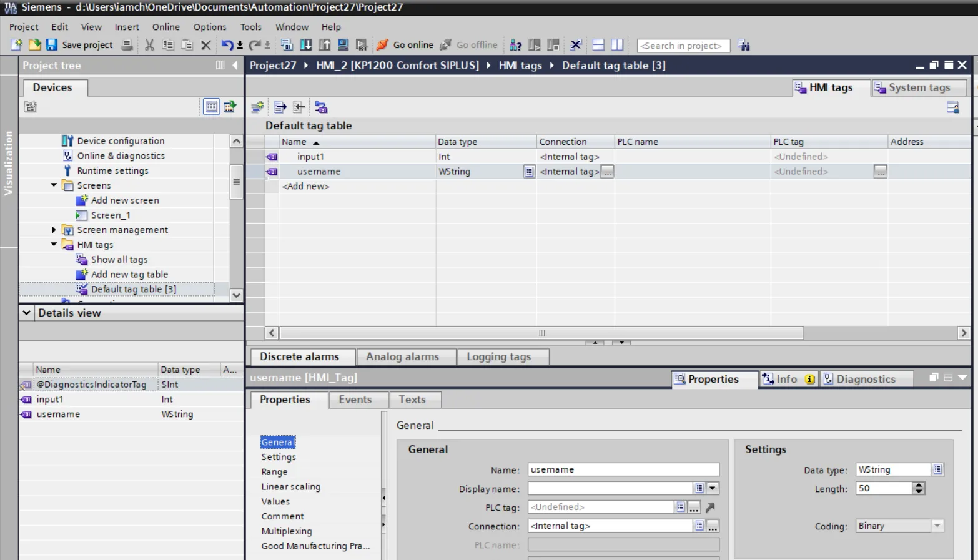Viewport: 978px width, 560px height.
Task: Open the Data type dropdown for username tag
Action: pos(529,171)
